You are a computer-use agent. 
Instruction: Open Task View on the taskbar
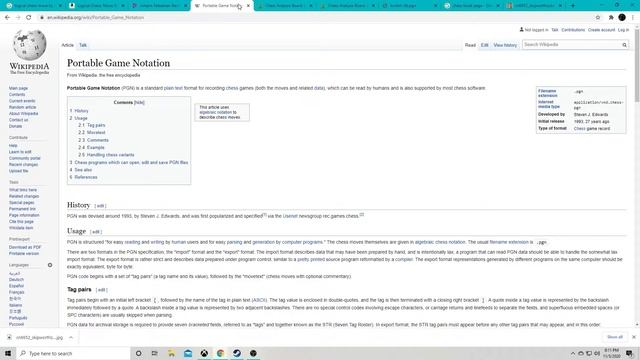(x=155, y=353)
